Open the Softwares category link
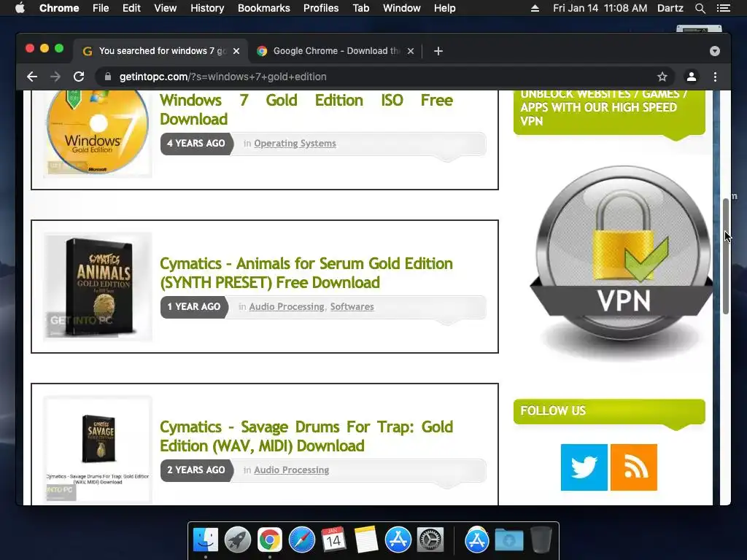The image size is (747, 560). pos(352,307)
